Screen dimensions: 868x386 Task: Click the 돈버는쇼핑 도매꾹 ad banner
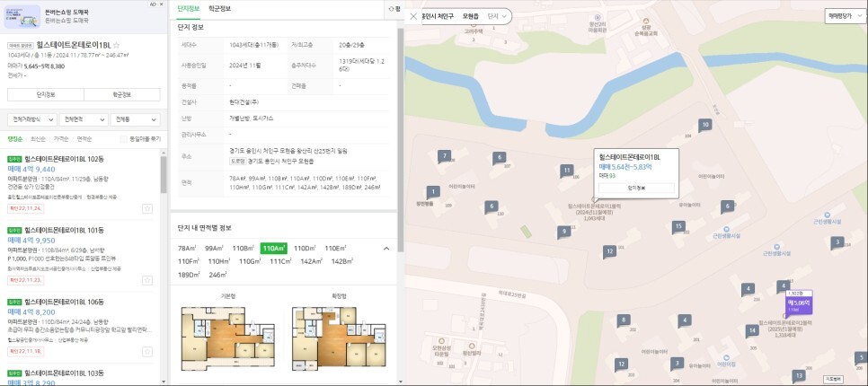[83, 16]
